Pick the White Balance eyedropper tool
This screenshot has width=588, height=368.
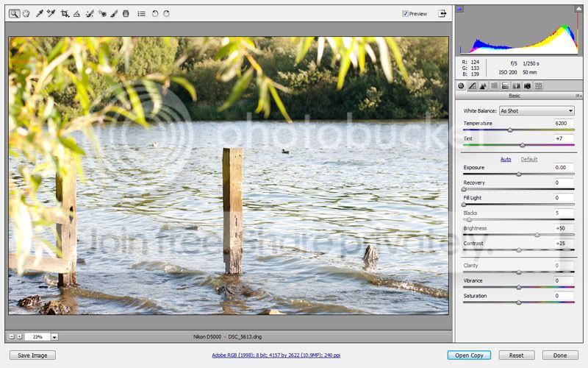[x=40, y=13]
